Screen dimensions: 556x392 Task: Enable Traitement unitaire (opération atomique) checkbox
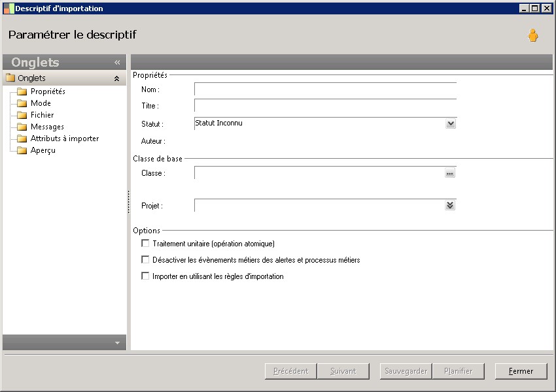tap(145, 243)
